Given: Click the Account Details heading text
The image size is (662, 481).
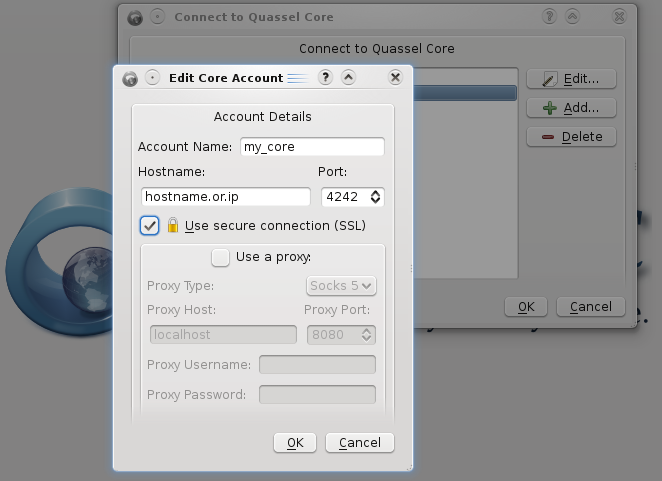Looking at the screenshot, I should point(263,117).
